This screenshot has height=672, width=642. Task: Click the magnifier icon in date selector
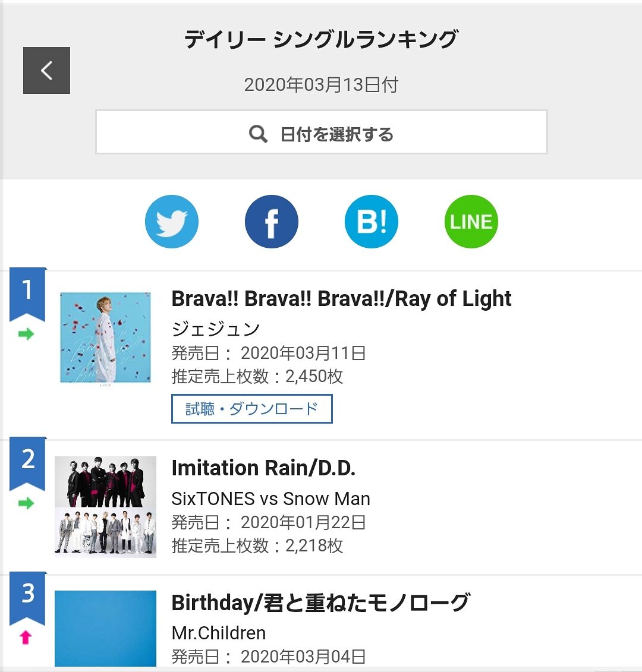[258, 134]
